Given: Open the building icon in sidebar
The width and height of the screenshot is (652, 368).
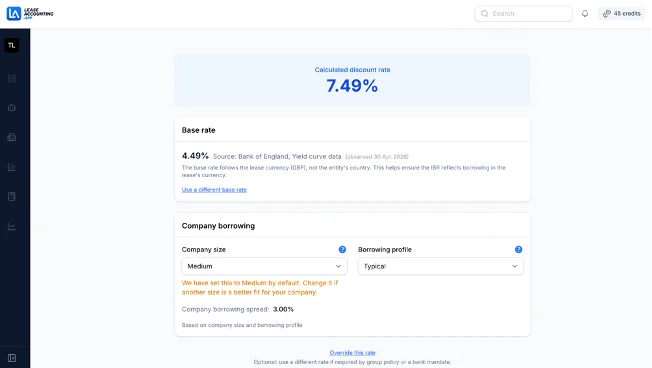Looking at the screenshot, I should pyautogui.click(x=12, y=137).
